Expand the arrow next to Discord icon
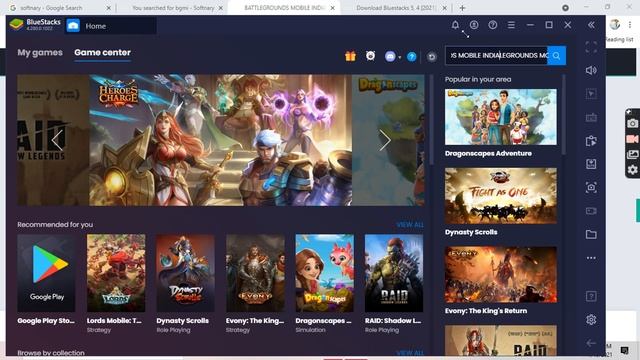Image resolution: width=640 pixels, height=360 pixels. [400, 57]
